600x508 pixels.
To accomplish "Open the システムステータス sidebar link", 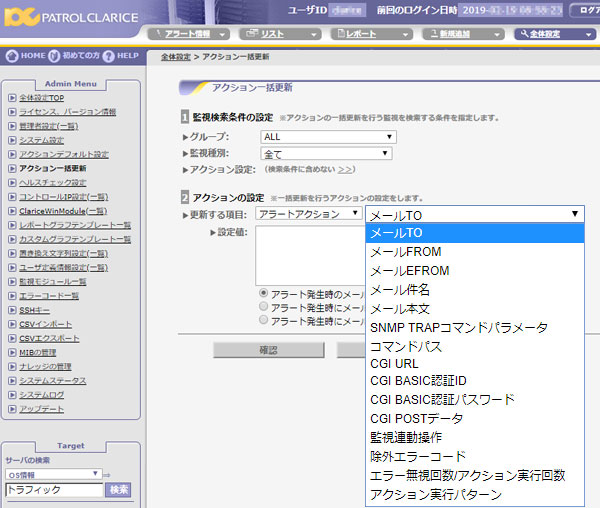I will point(52,381).
